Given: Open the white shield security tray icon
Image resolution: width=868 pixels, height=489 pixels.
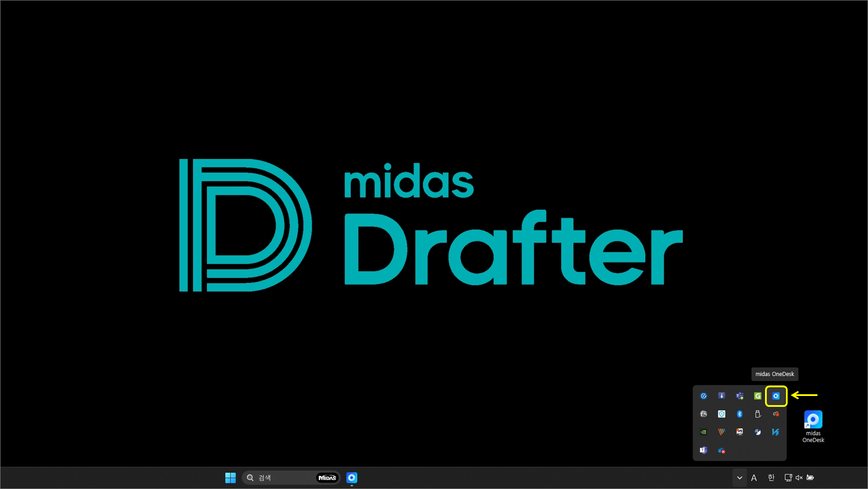Looking at the screenshot, I should [722, 414].
